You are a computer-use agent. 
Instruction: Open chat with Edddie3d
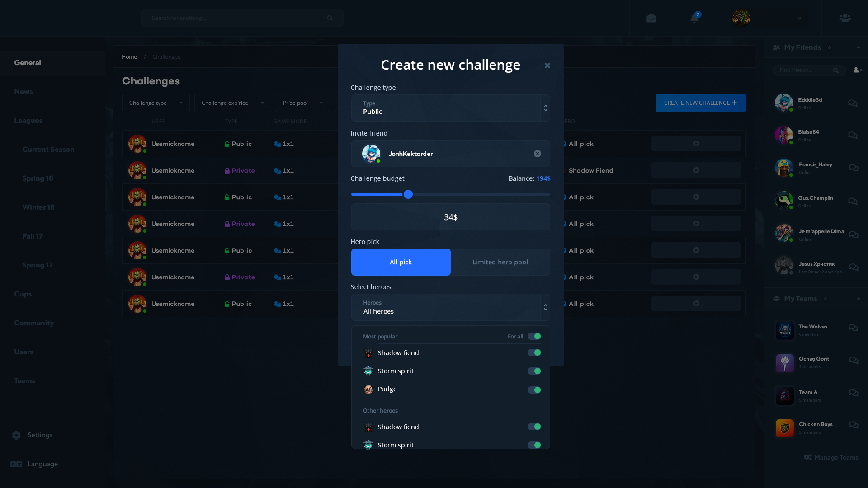click(x=853, y=103)
